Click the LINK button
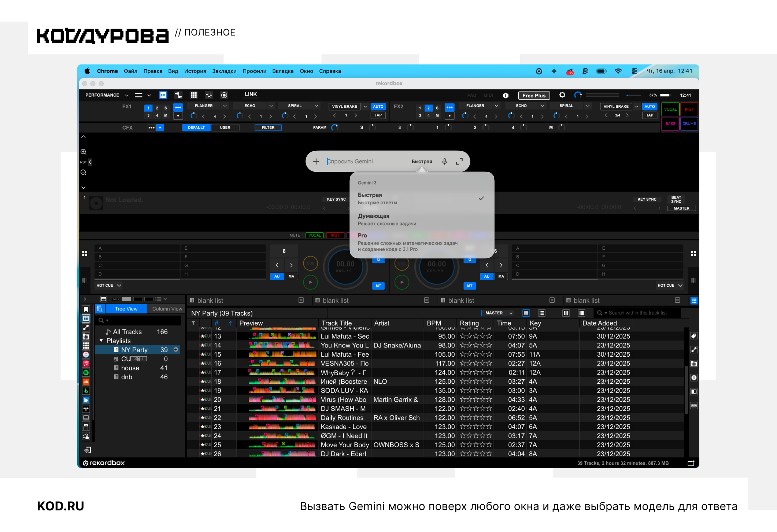The image size is (777, 532). (x=251, y=94)
